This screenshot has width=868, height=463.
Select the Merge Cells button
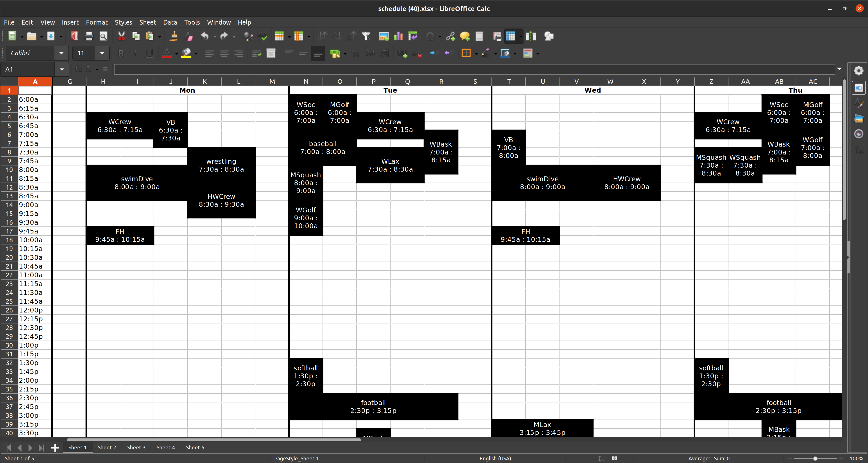271,53
